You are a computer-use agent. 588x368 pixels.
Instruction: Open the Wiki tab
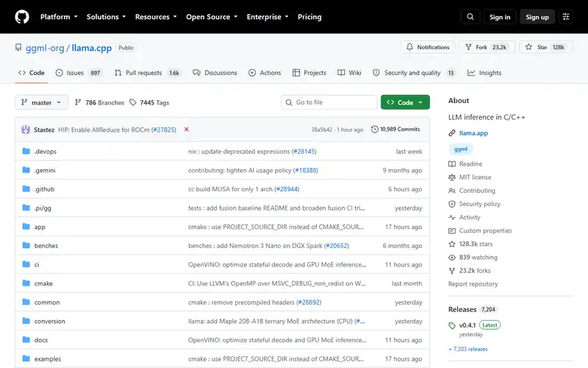[x=349, y=73]
